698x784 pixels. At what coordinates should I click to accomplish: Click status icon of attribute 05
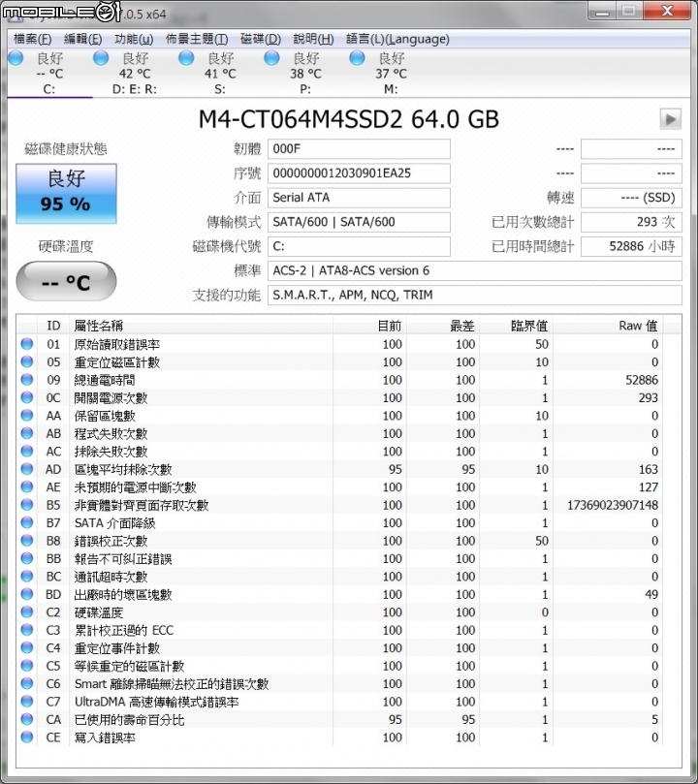(x=27, y=362)
